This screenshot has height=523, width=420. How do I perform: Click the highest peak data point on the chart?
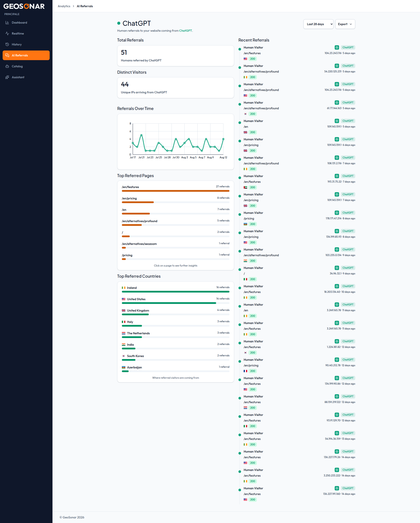[142, 135]
